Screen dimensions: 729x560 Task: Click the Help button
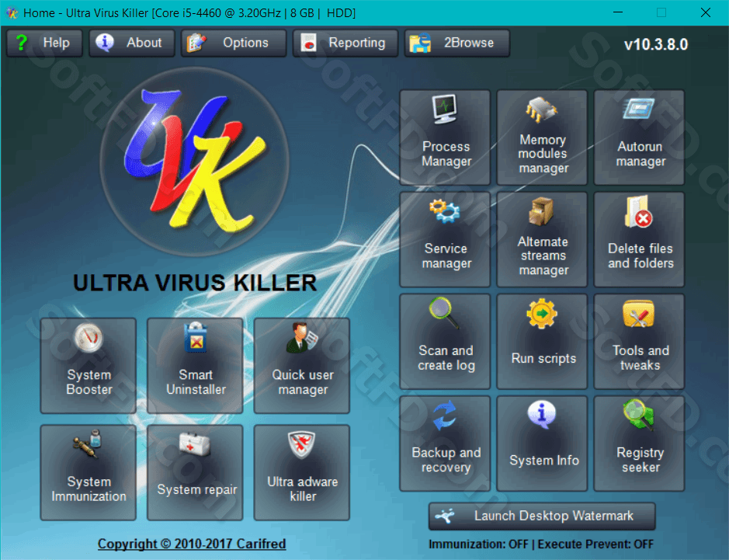point(44,43)
